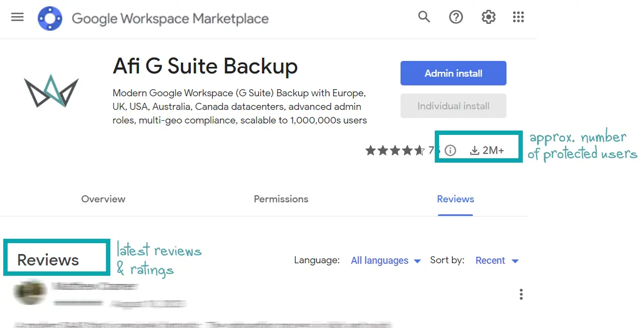Image resolution: width=644 pixels, height=328 pixels.
Task: Open settings gear icon
Action: [488, 17]
